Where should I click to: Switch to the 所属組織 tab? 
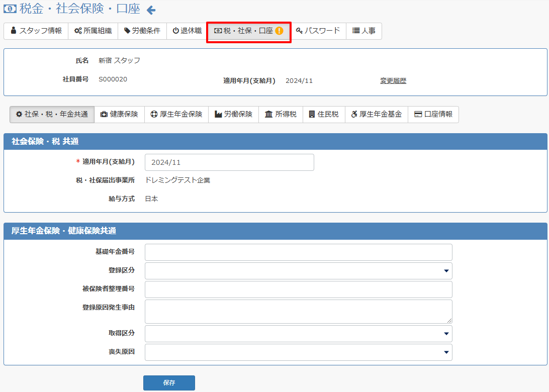click(93, 31)
